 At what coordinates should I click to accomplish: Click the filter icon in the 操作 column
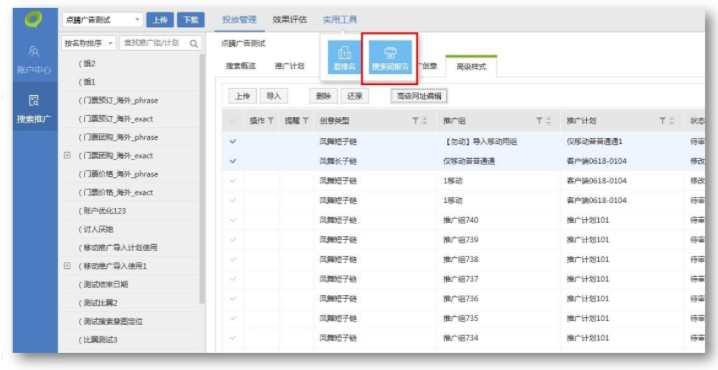click(x=271, y=121)
